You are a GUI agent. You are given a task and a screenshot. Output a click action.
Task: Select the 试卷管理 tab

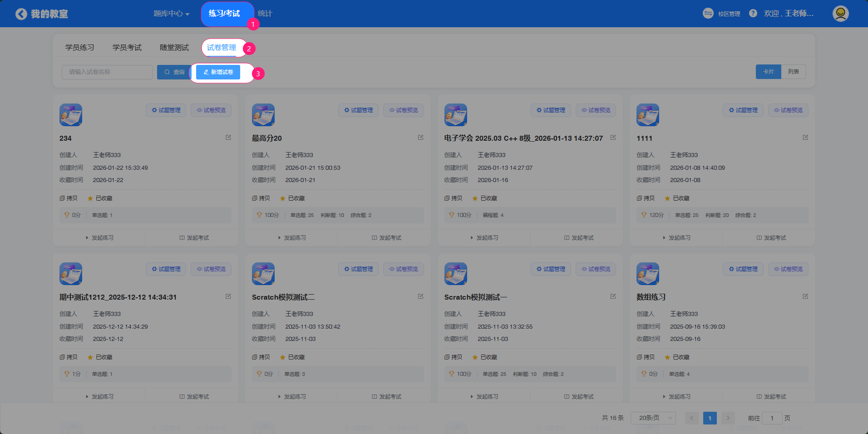pyautogui.click(x=222, y=48)
